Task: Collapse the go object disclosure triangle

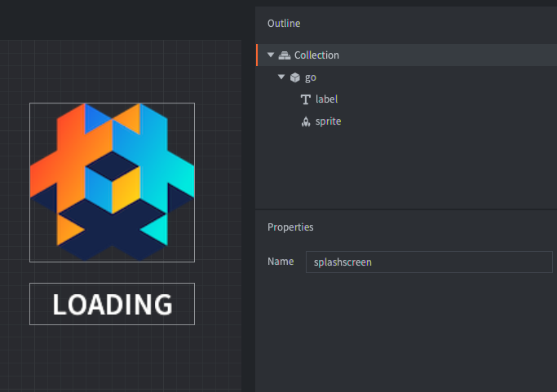Action: 281,77
